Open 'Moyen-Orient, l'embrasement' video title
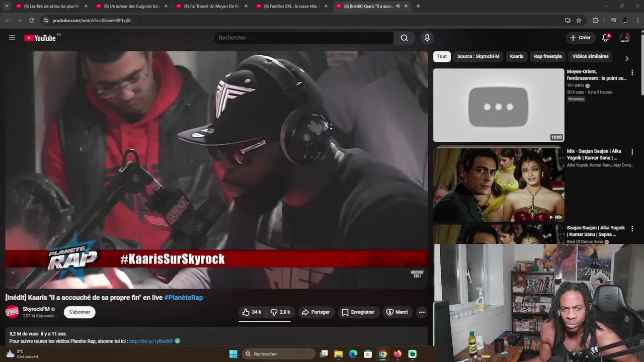The image size is (644, 362). pyautogui.click(x=597, y=75)
